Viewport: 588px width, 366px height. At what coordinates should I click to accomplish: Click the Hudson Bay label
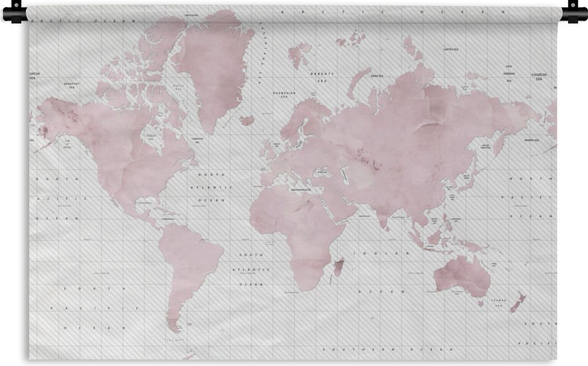(151, 137)
